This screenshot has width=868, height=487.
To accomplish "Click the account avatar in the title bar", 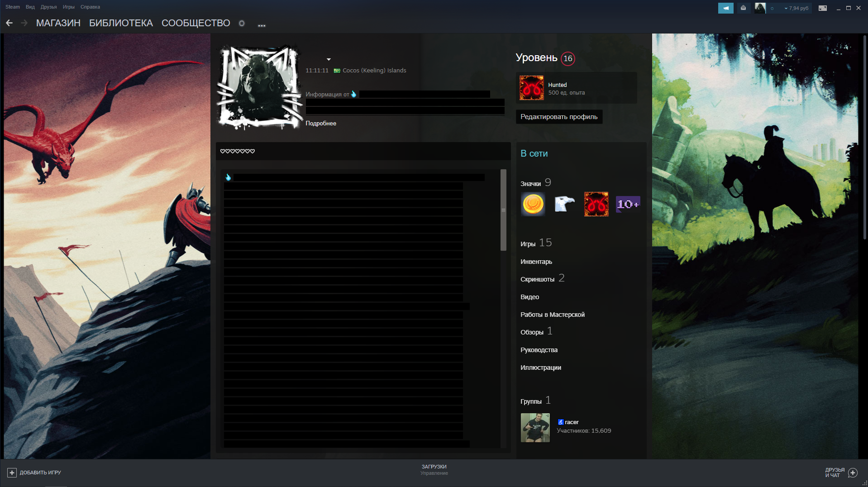I will (760, 8).
